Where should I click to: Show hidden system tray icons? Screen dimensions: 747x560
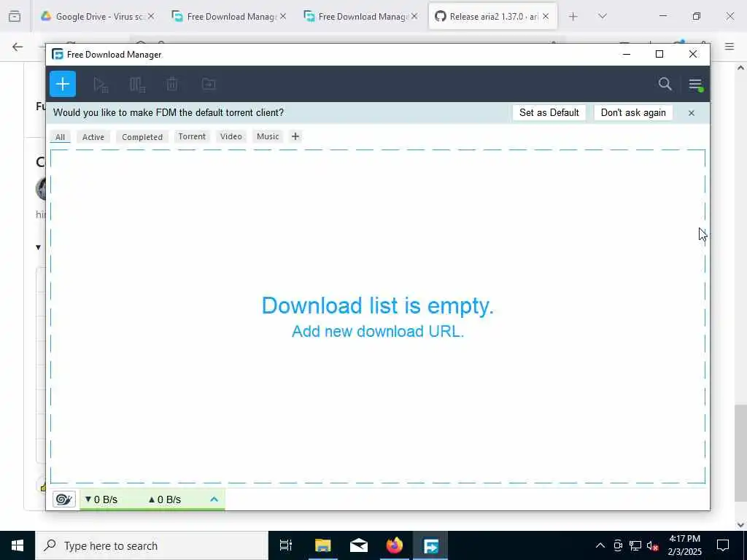tap(600, 545)
